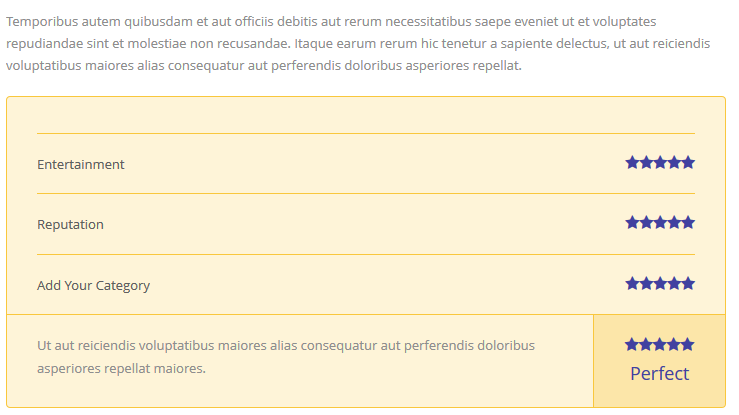Select the middle star above Perfect
This screenshot has width=739, height=415.
click(x=660, y=345)
